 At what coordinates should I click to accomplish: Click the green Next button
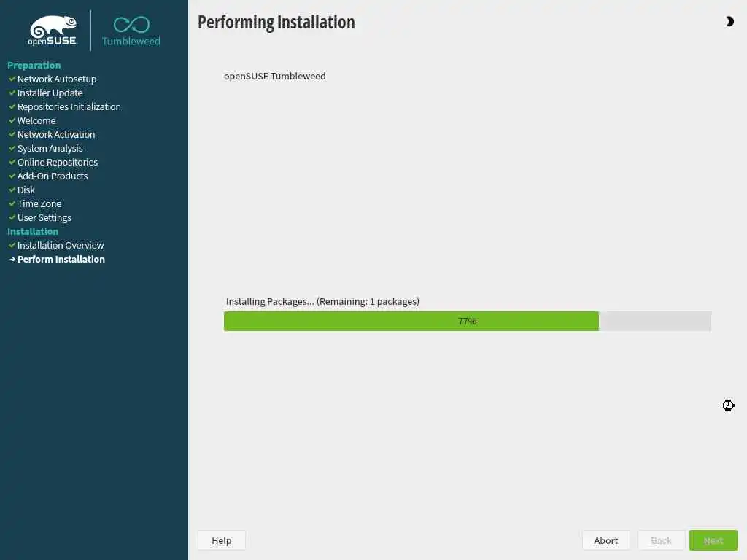click(x=713, y=540)
